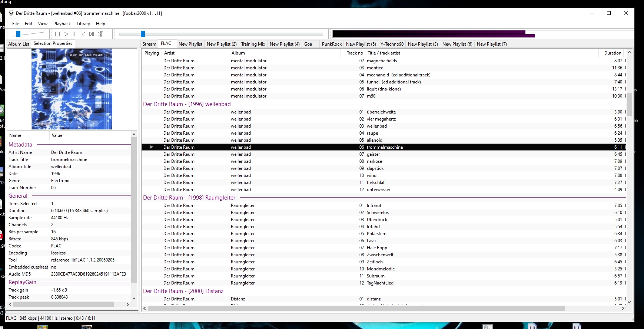Open the New Playlist (5) tab
644x329 pixels.
pos(361,44)
